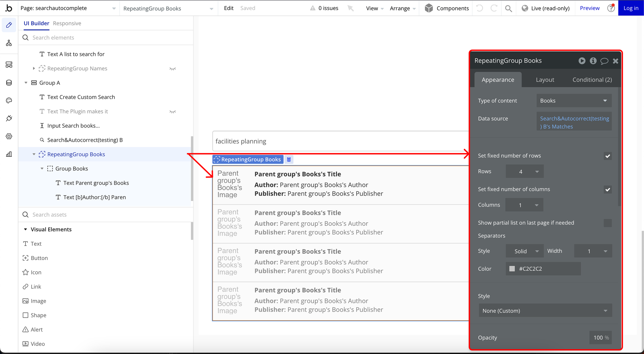Open the Plugins plug icon in sidebar
The height and width of the screenshot is (354, 644).
click(9, 119)
